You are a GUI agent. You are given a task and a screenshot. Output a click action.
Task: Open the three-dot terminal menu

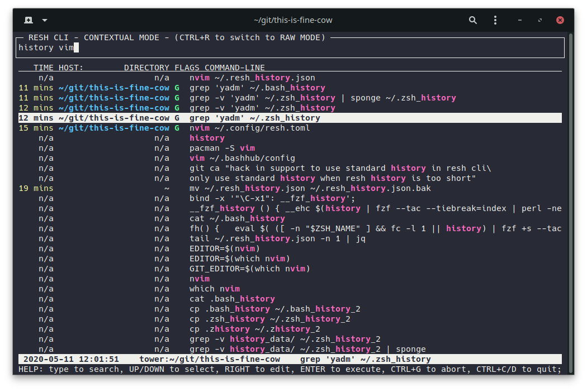pyautogui.click(x=495, y=20)
